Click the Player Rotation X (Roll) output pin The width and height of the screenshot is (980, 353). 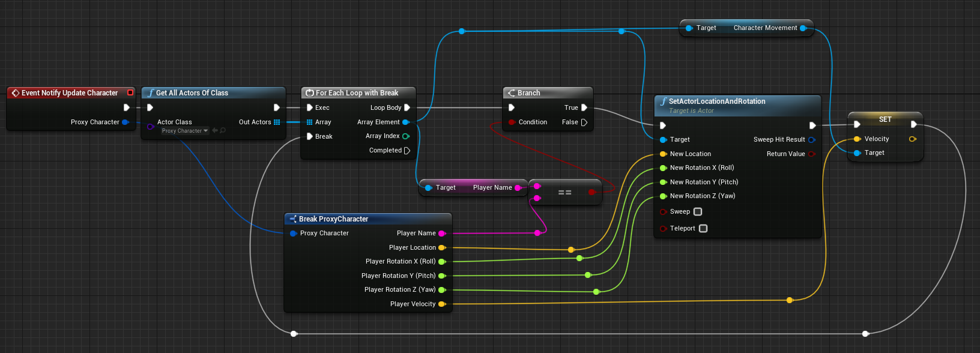tap(442, 261)
